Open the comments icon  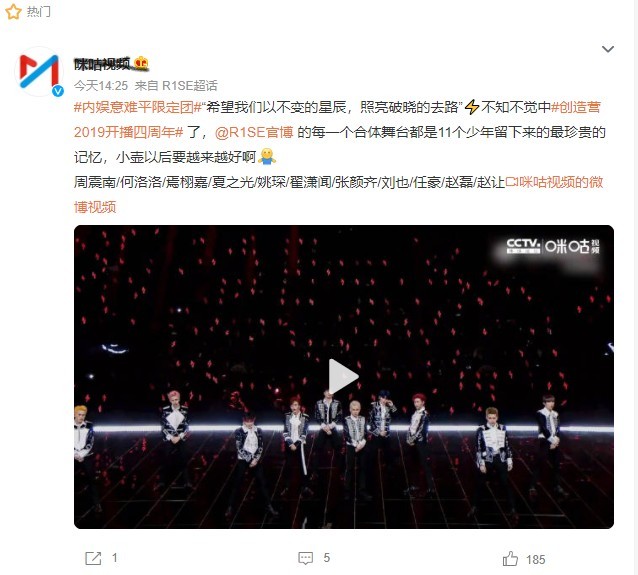tap(306, 558)
